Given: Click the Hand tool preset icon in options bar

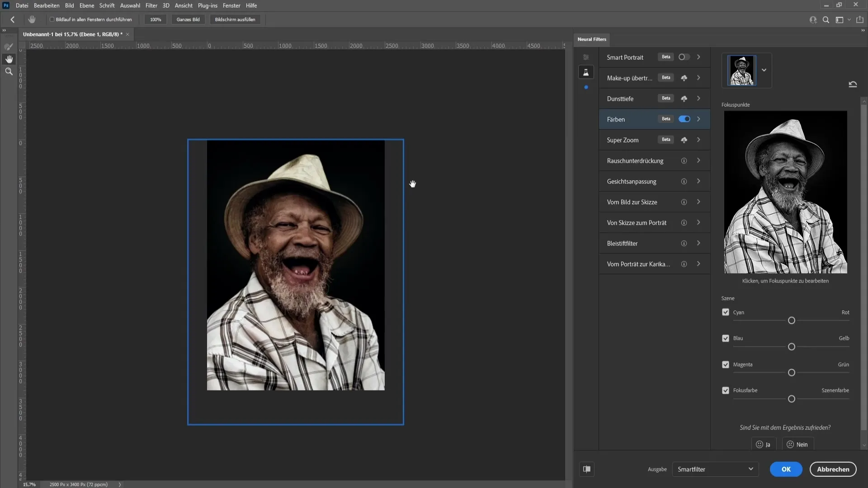Looking at the screenshot, I should 32,19.
